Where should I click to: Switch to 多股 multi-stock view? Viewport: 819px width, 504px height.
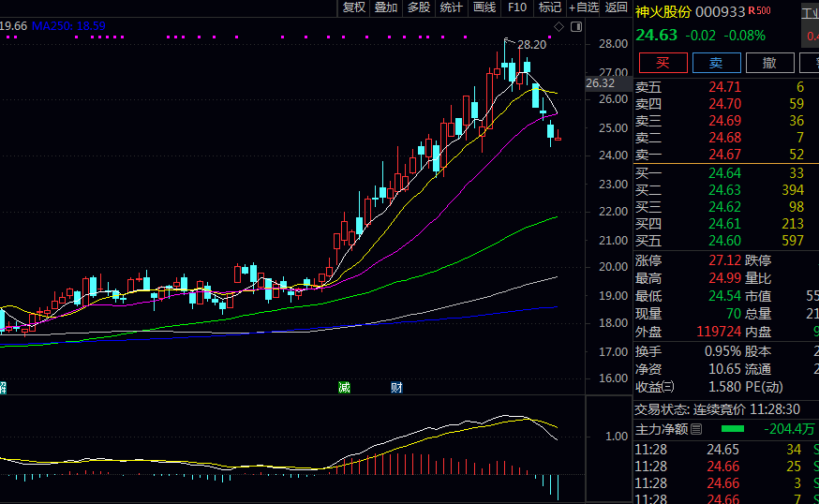tap(419, 7)
